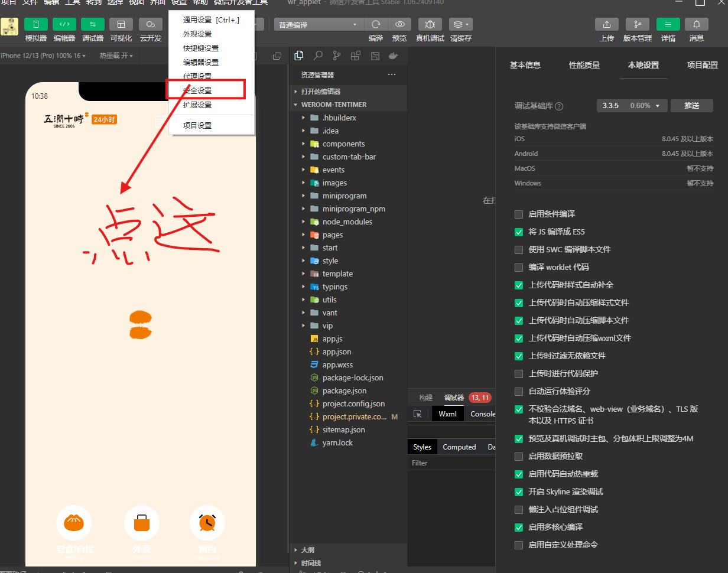Expand the 时间线 timeline section
This screenshot has width=728, height=573.
point(349,563)
